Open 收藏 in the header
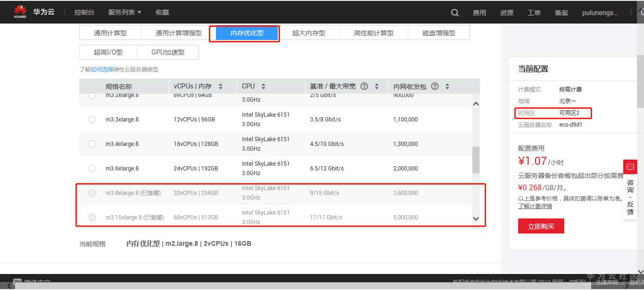The height and width of the screenshot is (290, 644). pyautogui.click(x=162, y=13)
